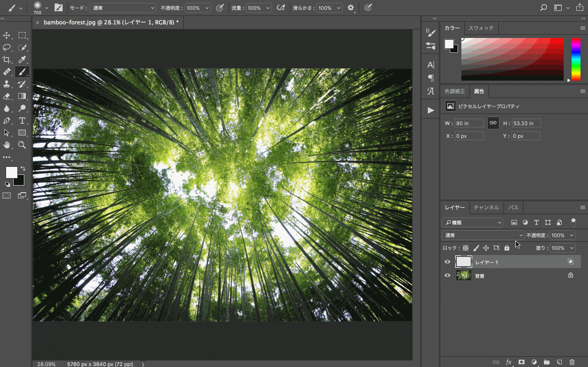The height and width of the screenshot is (367, 588).
Task: Select the Spot Healing Brush tool
Action: tap(7, 72)
